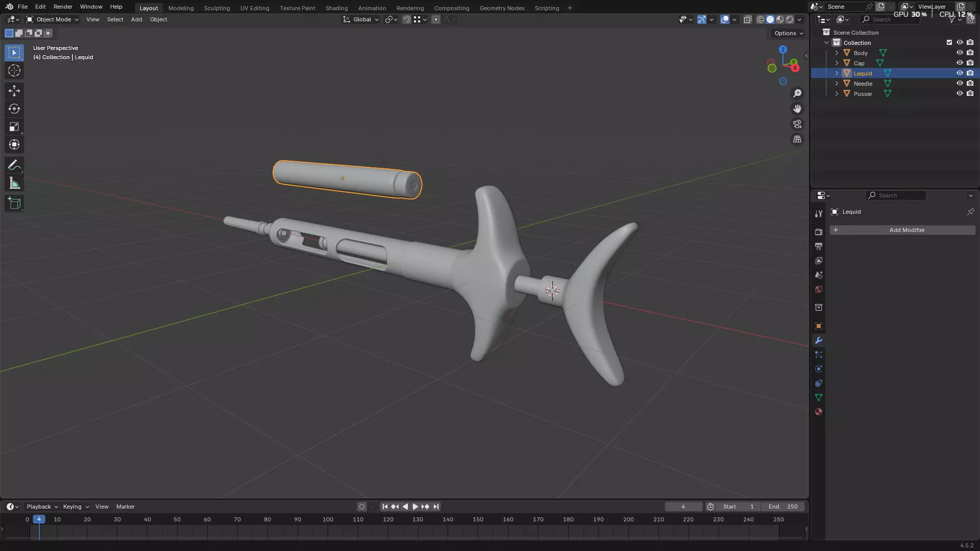Click the viewport zoom magnifier icon
Image resolution: width=980 pixels, height=551 pixels.
click(x=797, y=93)
